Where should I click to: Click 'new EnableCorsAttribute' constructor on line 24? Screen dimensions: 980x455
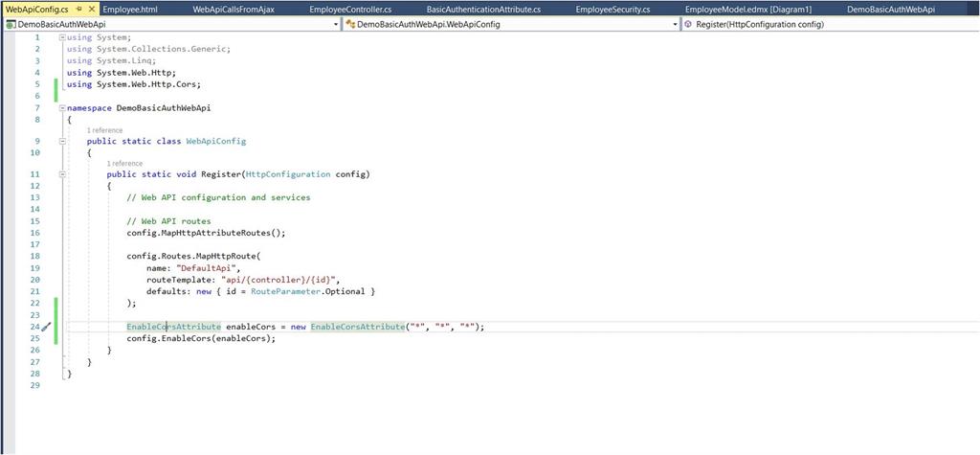click(x=347, y=327)
